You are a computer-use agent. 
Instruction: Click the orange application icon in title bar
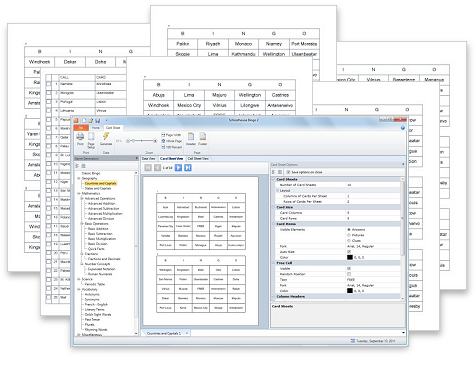(x=76, y=120)
